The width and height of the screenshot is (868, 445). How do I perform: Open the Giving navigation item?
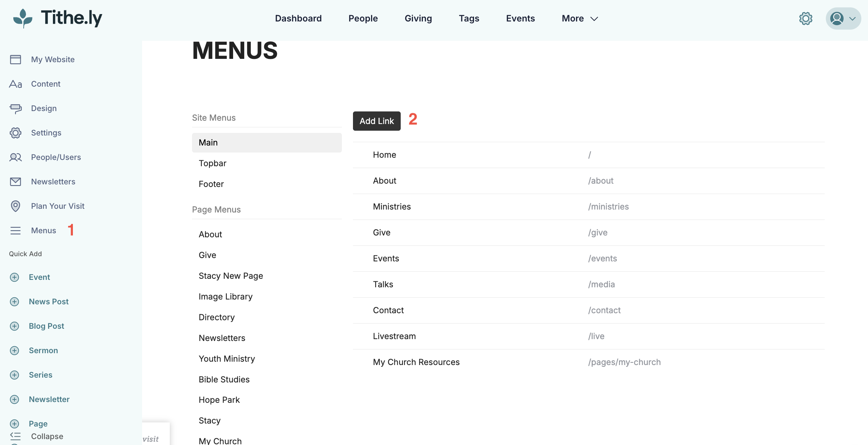click(x=418, y=19)
